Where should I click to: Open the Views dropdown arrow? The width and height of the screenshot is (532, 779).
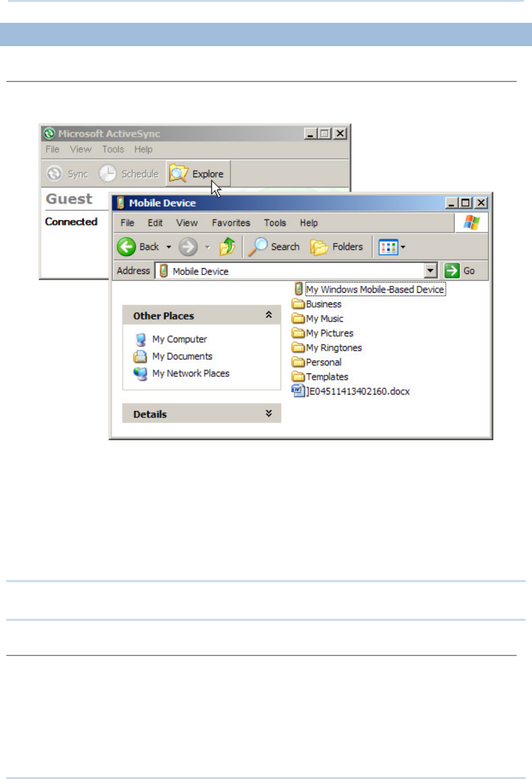tap(403, 247)
